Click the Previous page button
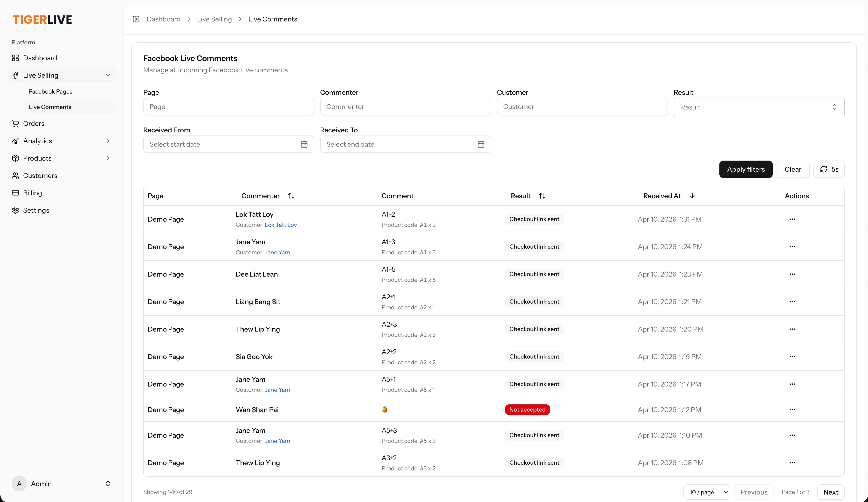Image resolution: width=868 pixels, height=502 pixels. [x=754, y=492]
